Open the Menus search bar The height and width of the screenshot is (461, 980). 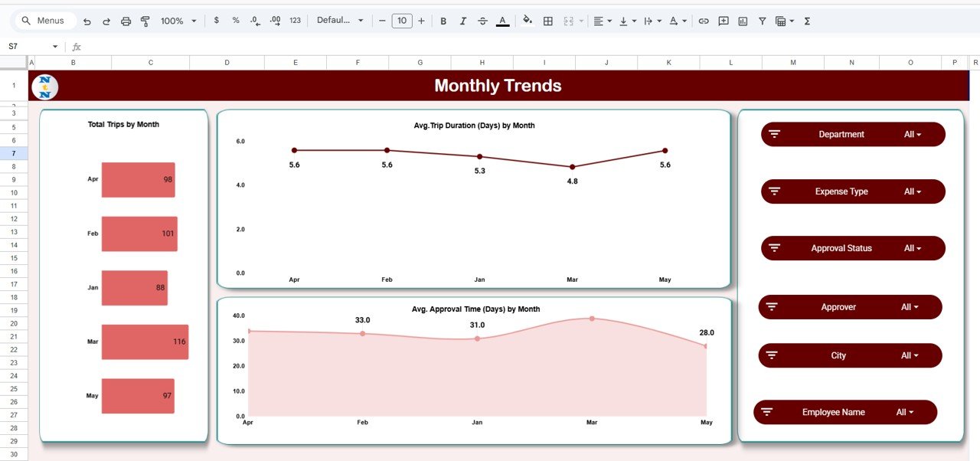42,21
